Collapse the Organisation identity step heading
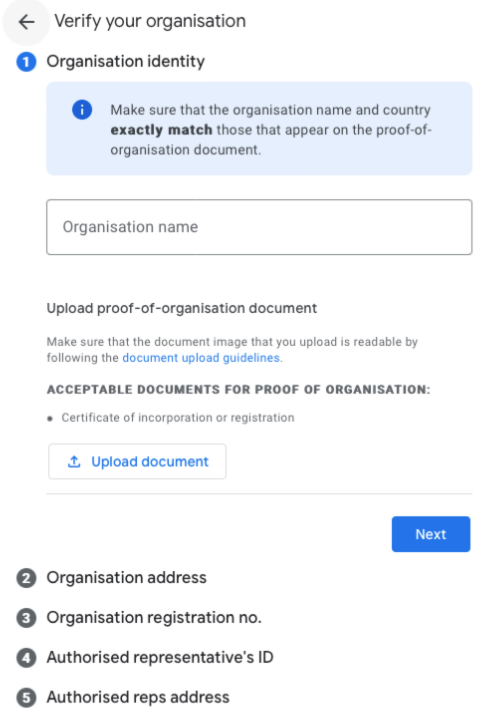 point(126,61)
